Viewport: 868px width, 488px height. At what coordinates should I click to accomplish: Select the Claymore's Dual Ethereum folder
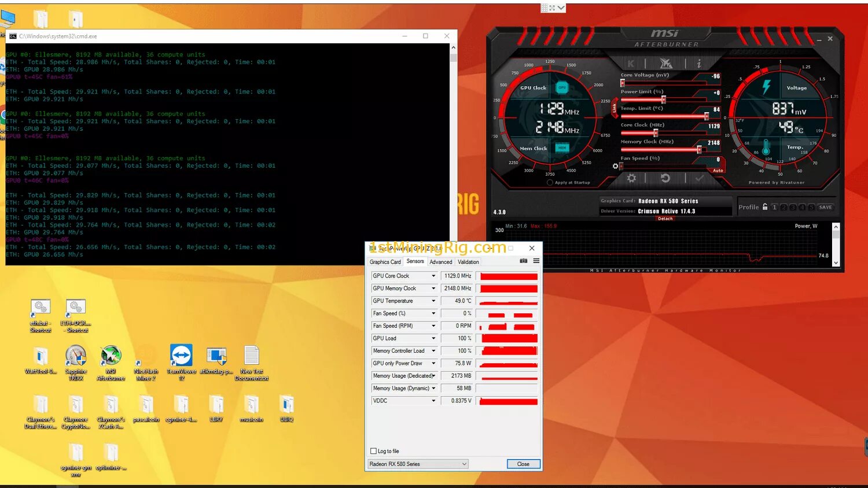click(x=41, y=412)
